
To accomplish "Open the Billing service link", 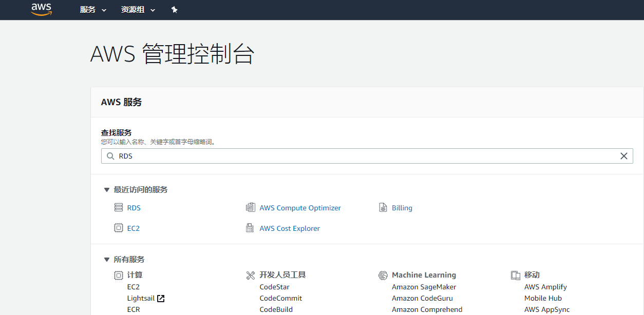I will pos(402,208).
